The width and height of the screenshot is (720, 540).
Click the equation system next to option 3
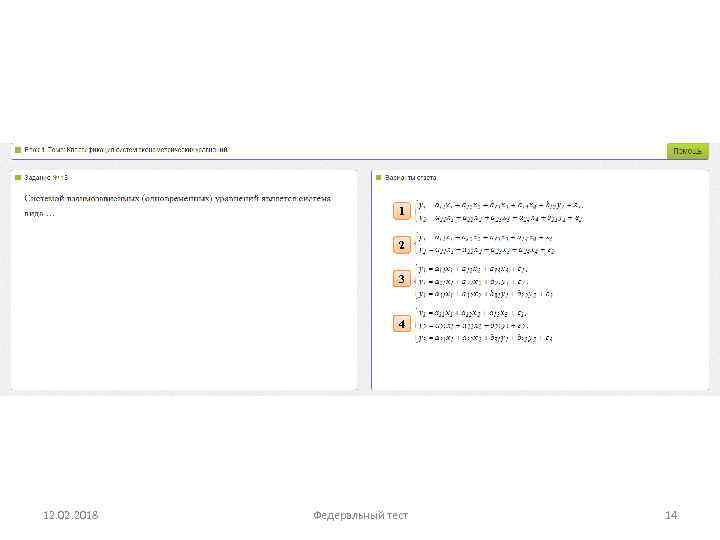point(484,281)
